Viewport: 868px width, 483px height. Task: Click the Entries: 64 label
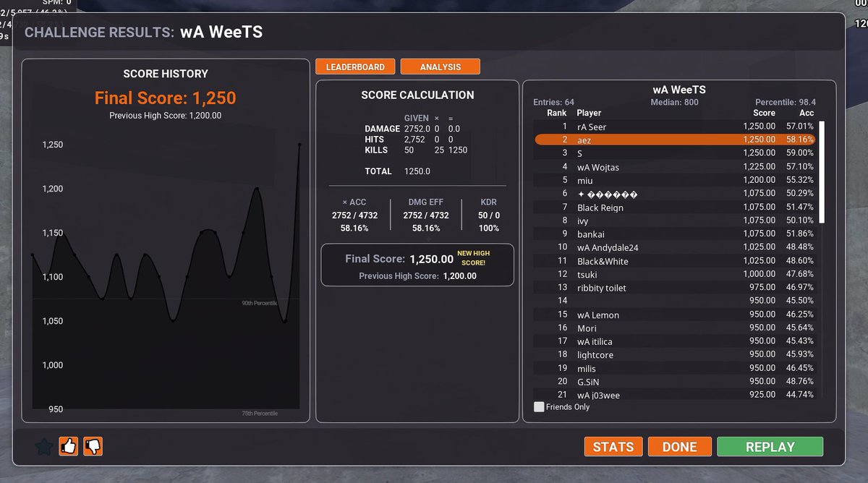pos(553,102)
